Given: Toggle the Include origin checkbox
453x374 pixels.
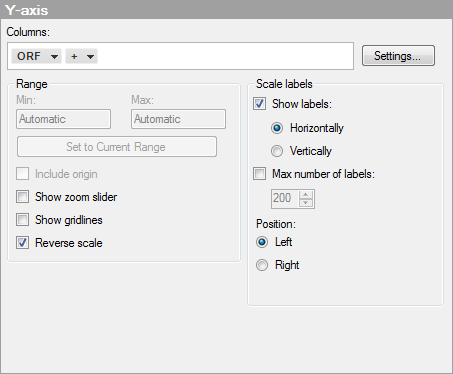Looking at the screenshot, I should pos(22,174).
